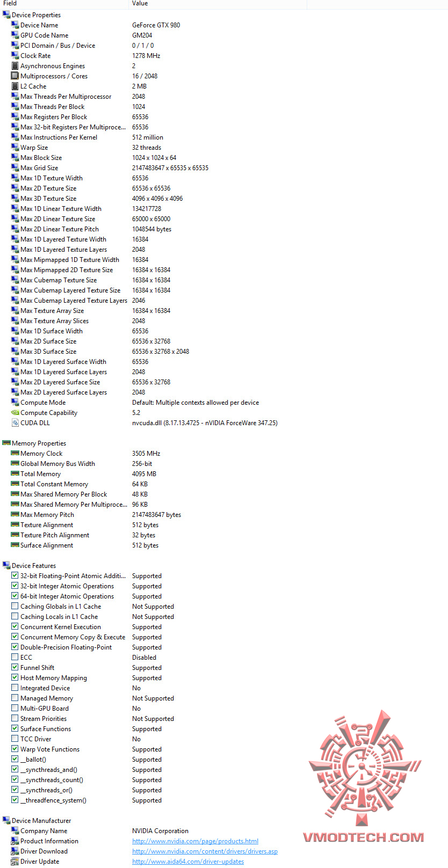Click the Compute Mode row icon
Screen dimensions: 448x868
(x=15, y=402)
